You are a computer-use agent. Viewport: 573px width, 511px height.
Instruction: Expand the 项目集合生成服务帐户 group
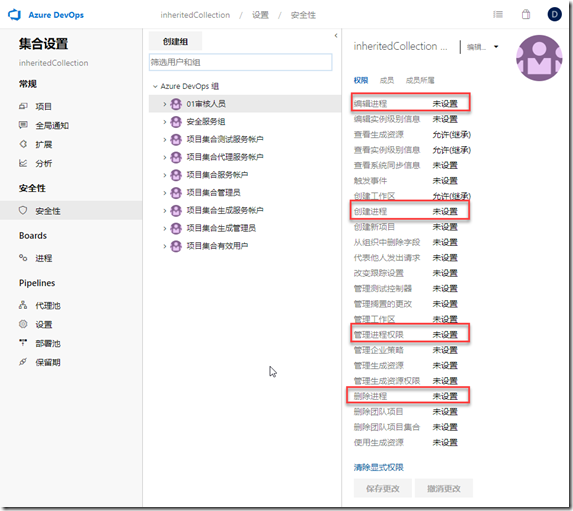point(164,211)
